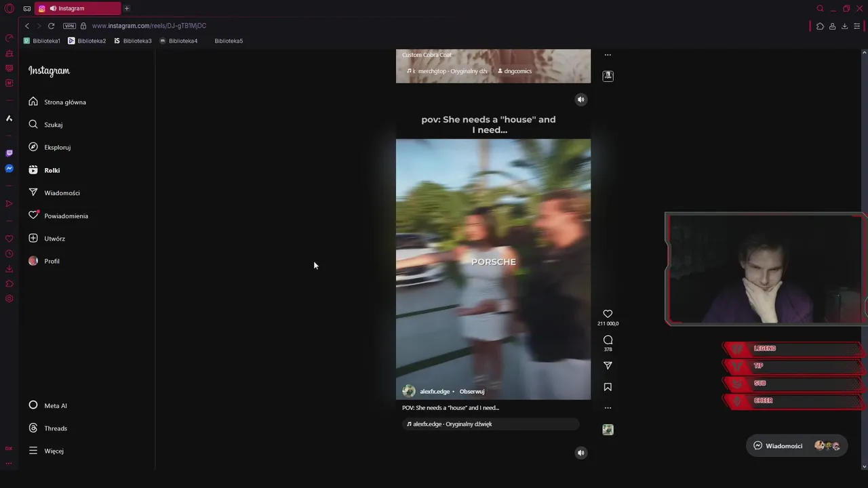The width and height of the screenshot is (868, 488).
Task: Open Opera toolbar downloads icon
Action: point(844,26)
